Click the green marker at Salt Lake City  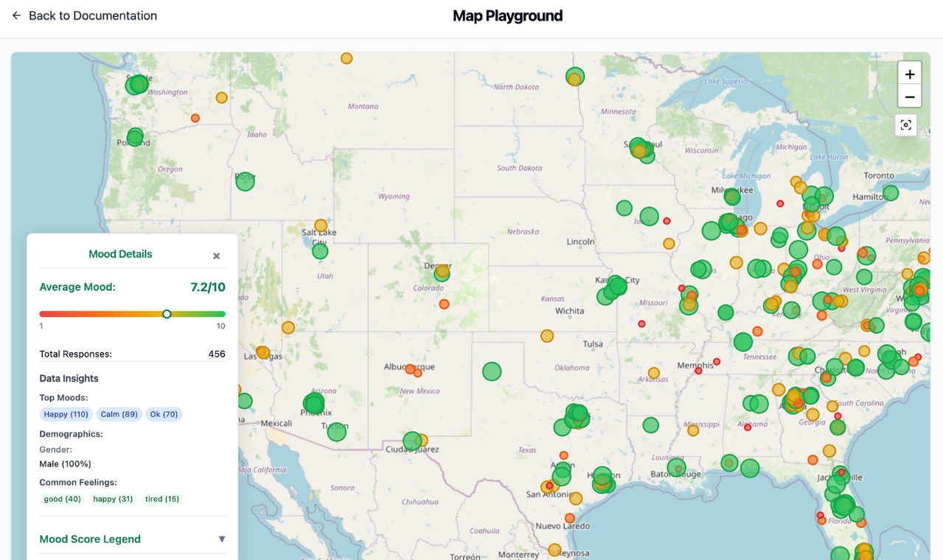320,251
